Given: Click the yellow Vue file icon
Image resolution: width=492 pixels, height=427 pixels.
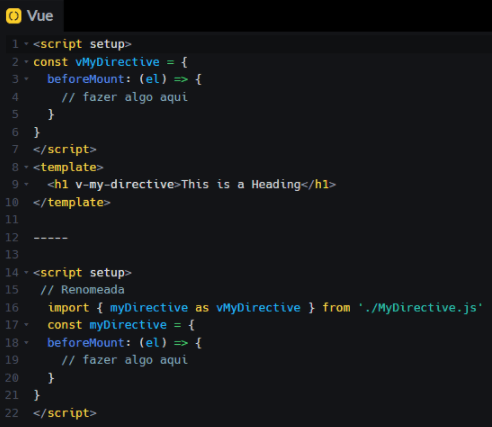Looking at the screenshot, I should pyautogui.click(x=14, y=16).
